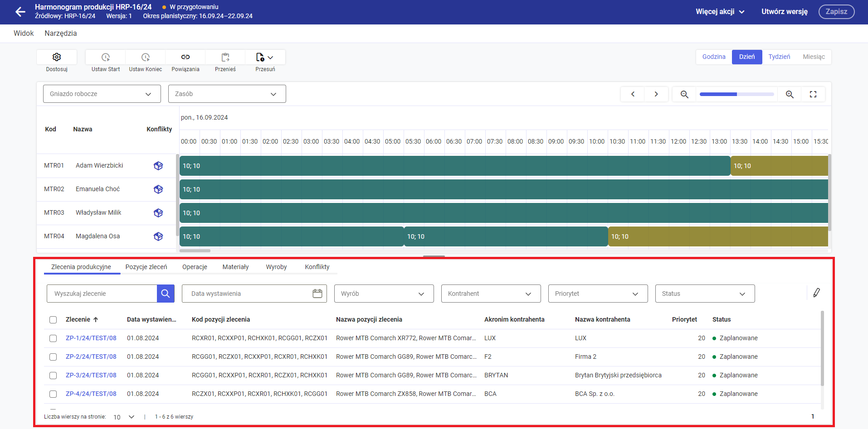Zoom out the Gantt timeline
Image resolution: width=868 pixels, height=429 pixels.
684,94
